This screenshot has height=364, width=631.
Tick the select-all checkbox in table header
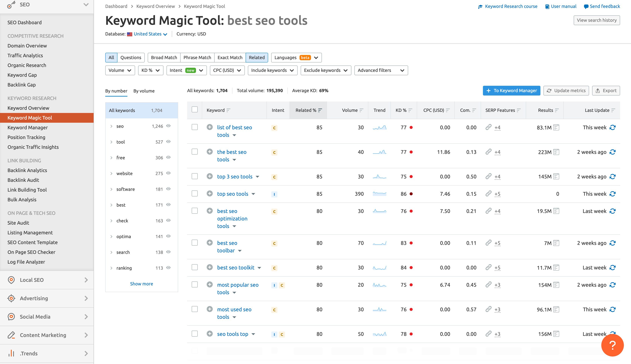click(194, 110)
